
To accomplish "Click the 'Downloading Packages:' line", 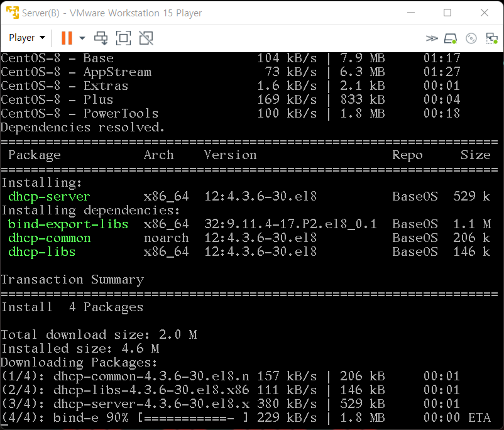I will coord(79,363).
